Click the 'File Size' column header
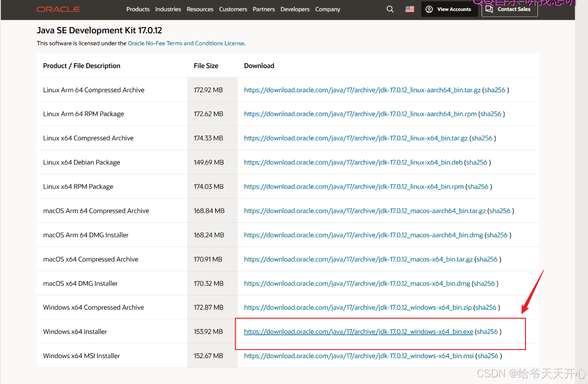 206,66
